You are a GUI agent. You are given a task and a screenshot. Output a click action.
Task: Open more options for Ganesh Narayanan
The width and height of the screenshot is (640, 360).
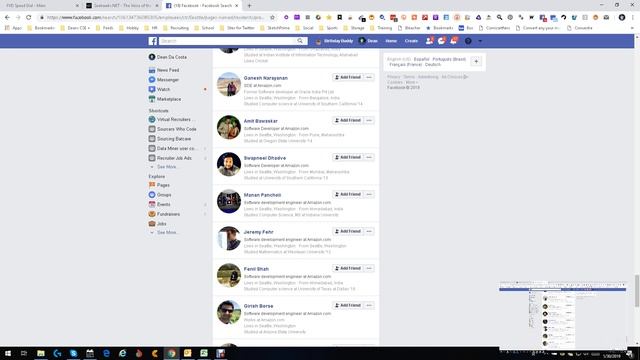point(369,77)
